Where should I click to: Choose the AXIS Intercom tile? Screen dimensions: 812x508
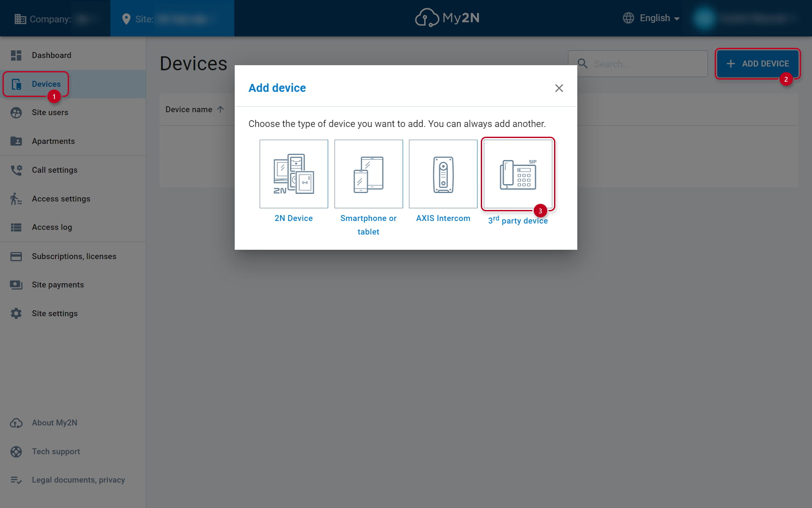coord(443,174)
